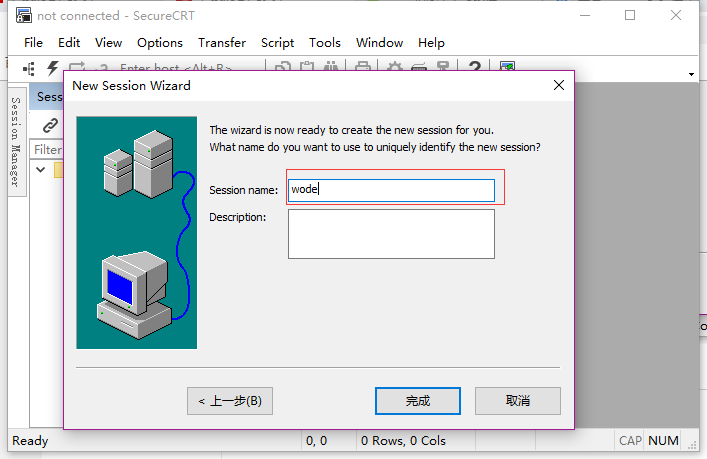Image resolution: width=707 pixels, height=459 pixels.
Task: Click the Copy toolbar icon
Action: coord(283,66)
